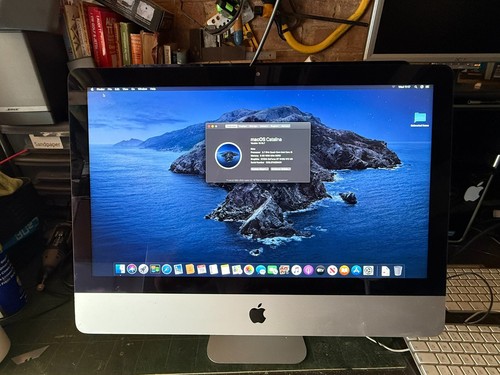500x375 pixels.
Task: Switch to Service tab in About This Mac
Action: 285,126
